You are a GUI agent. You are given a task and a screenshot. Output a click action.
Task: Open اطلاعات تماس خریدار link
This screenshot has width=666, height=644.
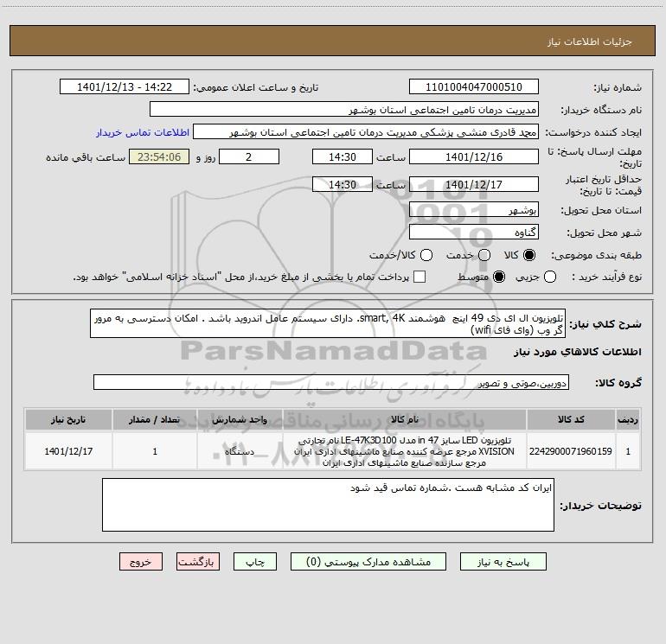pos(143,132)
